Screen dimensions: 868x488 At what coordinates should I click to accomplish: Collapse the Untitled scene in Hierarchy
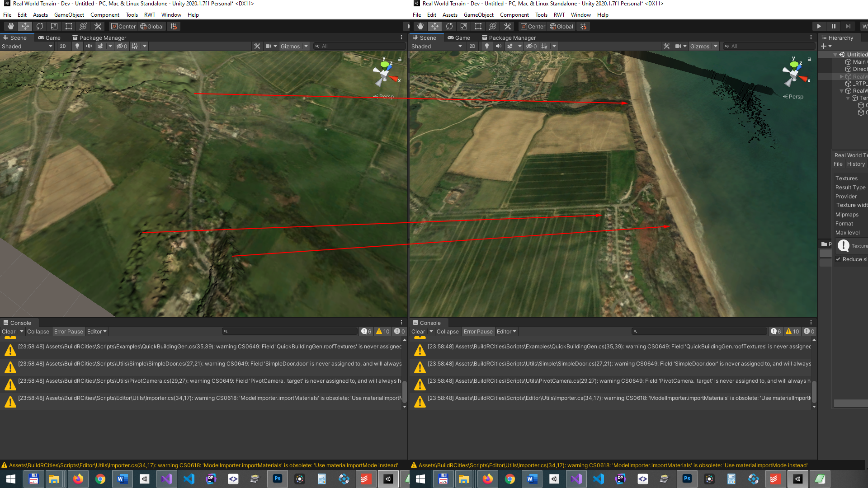point(835,55)
